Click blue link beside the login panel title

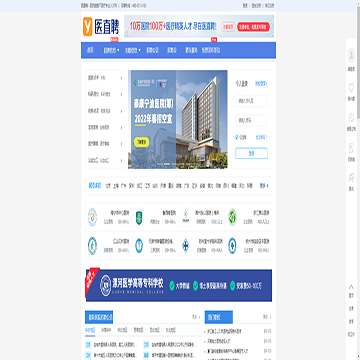click(x=261, y=84)
